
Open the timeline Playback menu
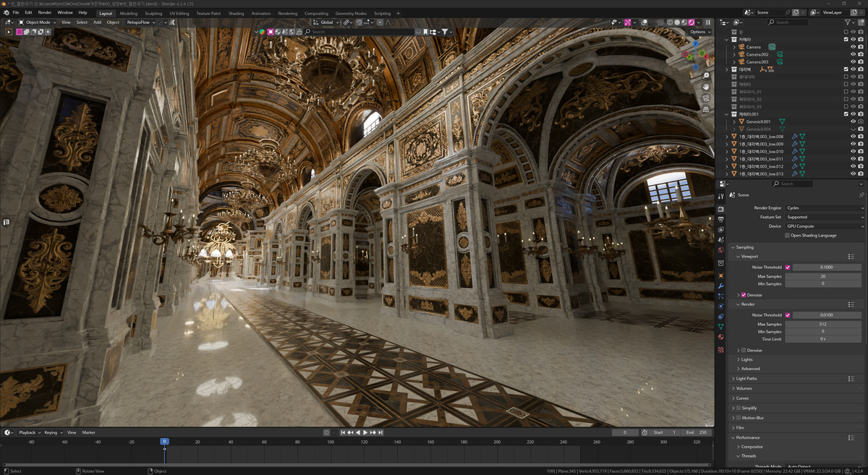coord(28,432)
